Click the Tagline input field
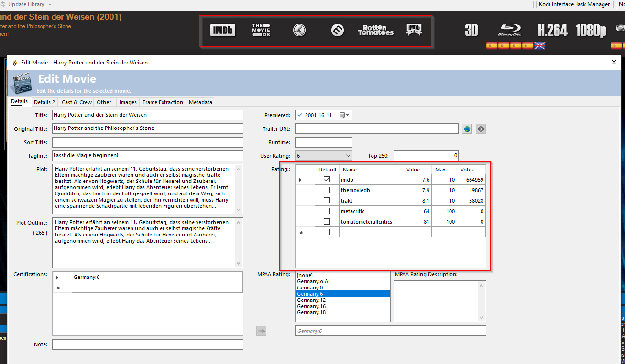The image size is (625, 364). pos(148,156)
